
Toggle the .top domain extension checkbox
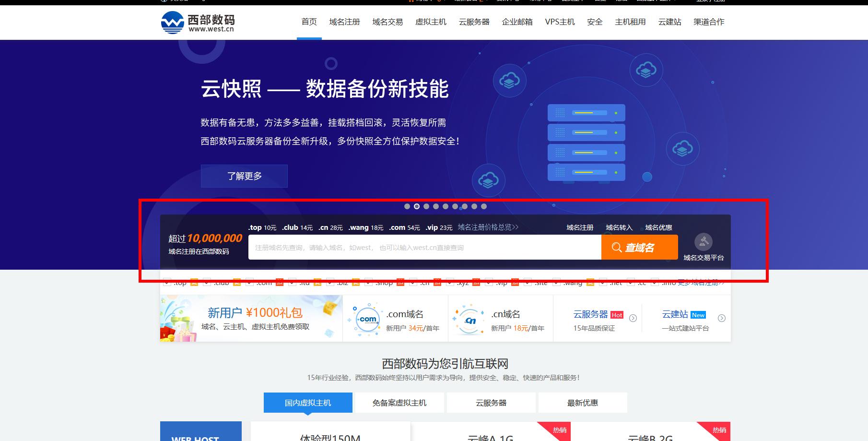pos(168,282)
